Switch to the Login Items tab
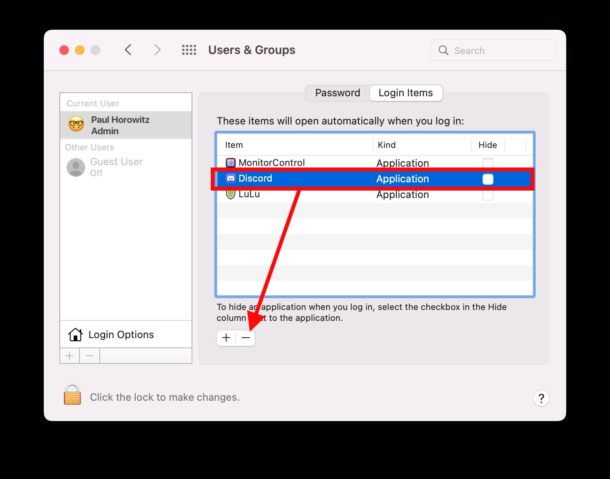This screenshot has width=610, height=479. click(x=406, y=93)
